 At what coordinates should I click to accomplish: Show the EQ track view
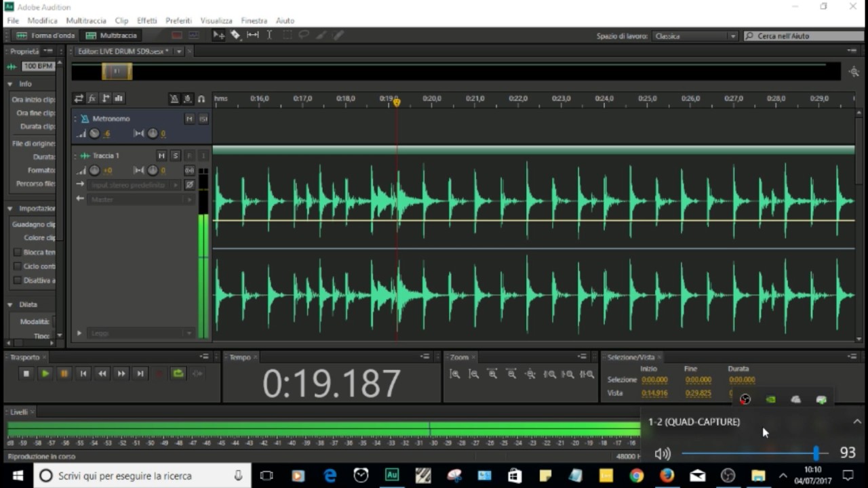click(x=118, y=99)
